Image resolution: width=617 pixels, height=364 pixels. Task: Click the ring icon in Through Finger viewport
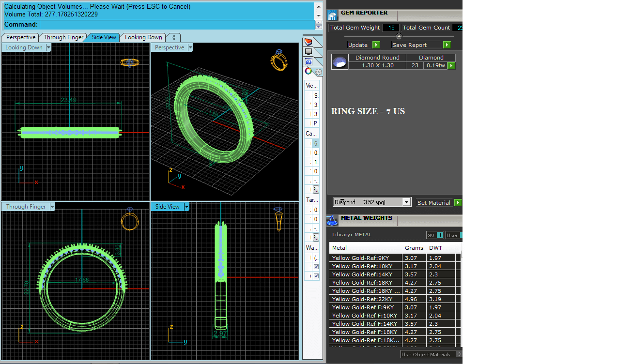coord(130,219)
